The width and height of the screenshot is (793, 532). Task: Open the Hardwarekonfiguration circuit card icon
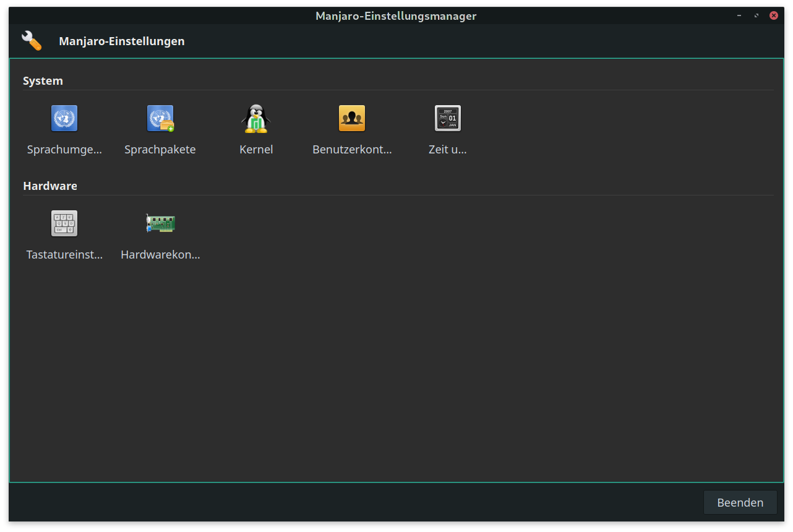(160, 223)
